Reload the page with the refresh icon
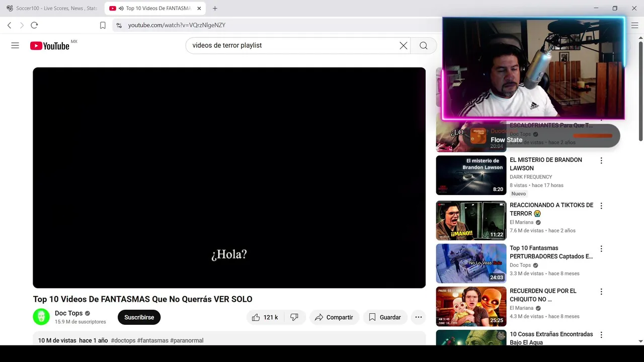The width and height of the screenshot is (644, 362). point(34,25)
